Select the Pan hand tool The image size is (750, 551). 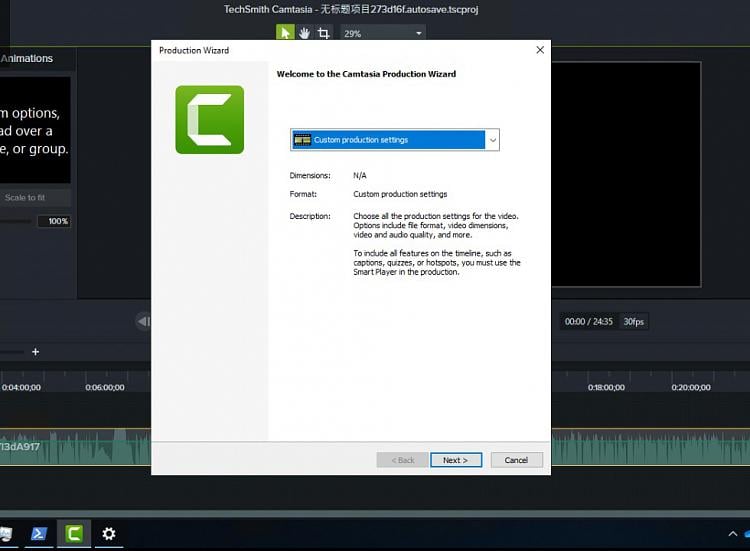[x=304, y=33]
